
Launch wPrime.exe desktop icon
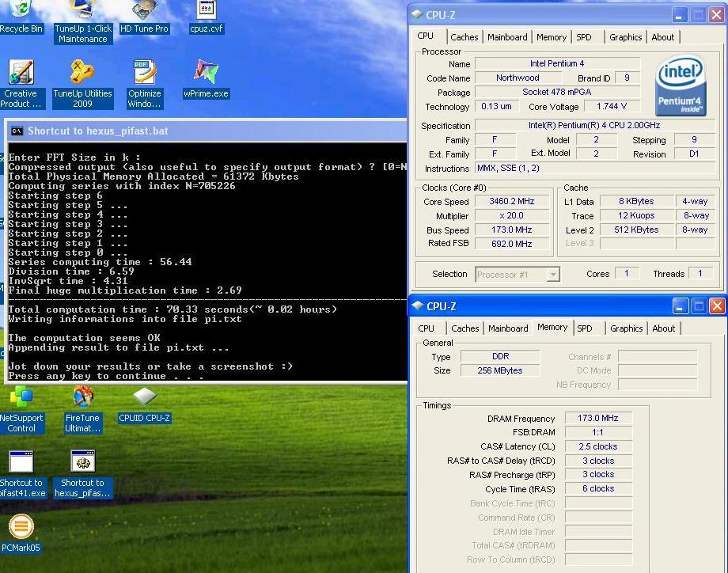[x=207, y=79]
